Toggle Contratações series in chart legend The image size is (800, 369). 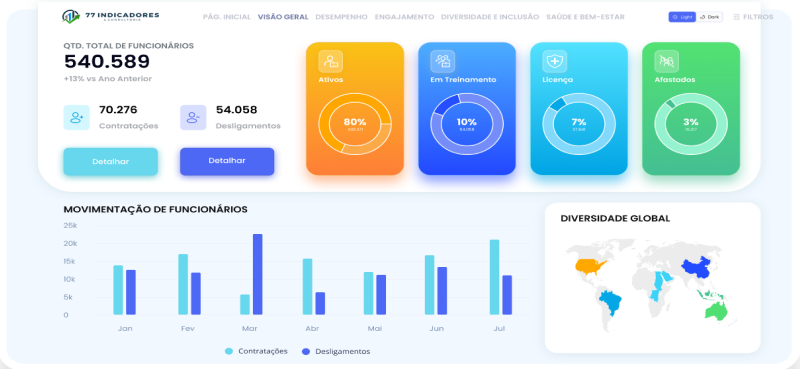pos(256,351)
